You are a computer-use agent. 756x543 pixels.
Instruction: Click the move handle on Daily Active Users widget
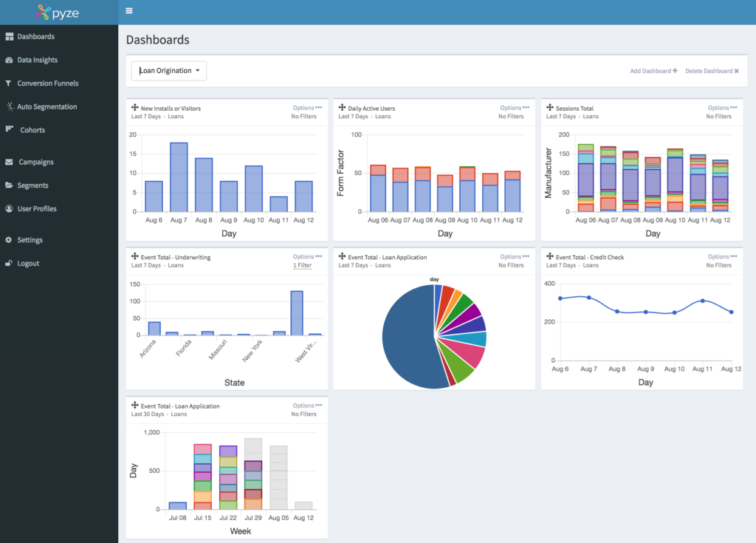point(343,108)
